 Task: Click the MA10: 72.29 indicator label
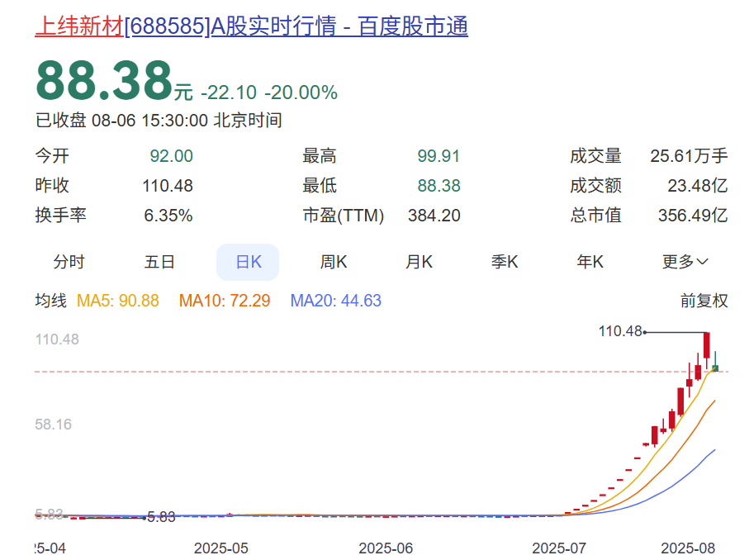pos(225,301)
